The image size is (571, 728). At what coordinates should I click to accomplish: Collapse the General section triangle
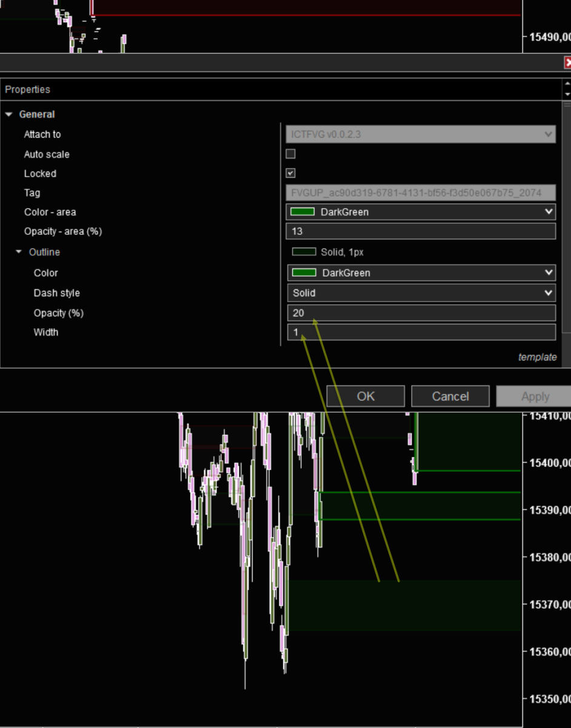(8, 114)
